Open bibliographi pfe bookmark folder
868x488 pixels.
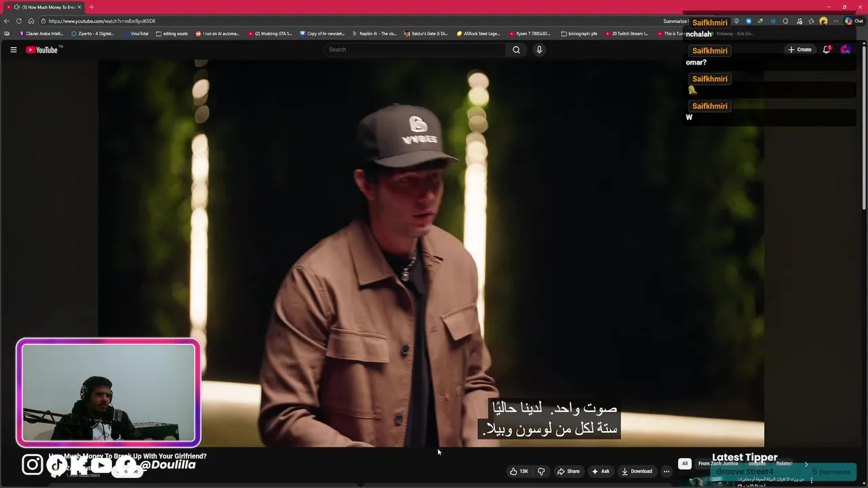579,33
